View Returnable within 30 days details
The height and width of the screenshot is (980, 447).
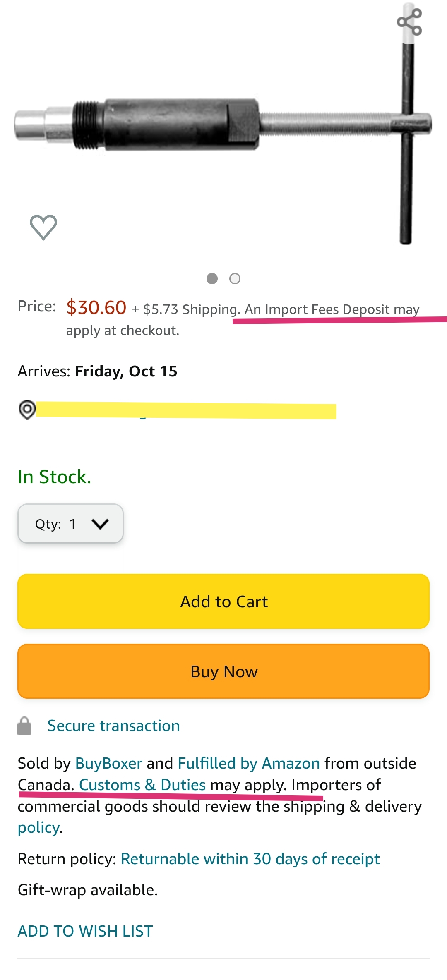point(250,859)
